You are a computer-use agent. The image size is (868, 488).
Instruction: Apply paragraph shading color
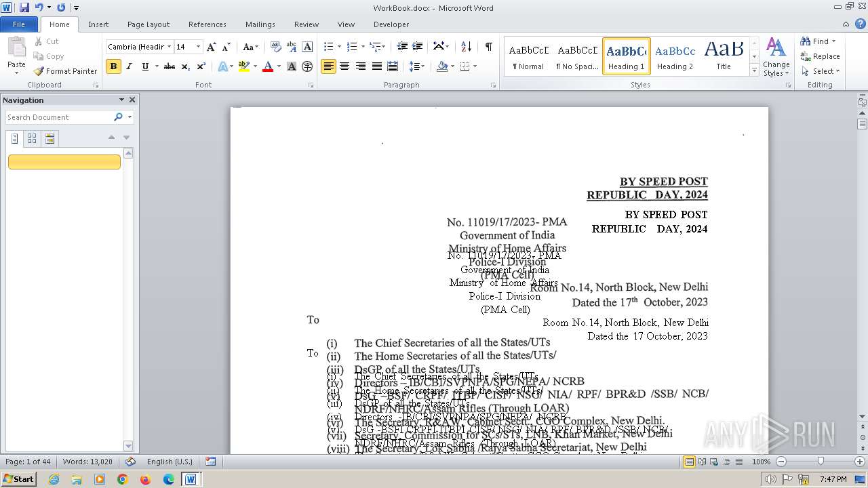442,66
